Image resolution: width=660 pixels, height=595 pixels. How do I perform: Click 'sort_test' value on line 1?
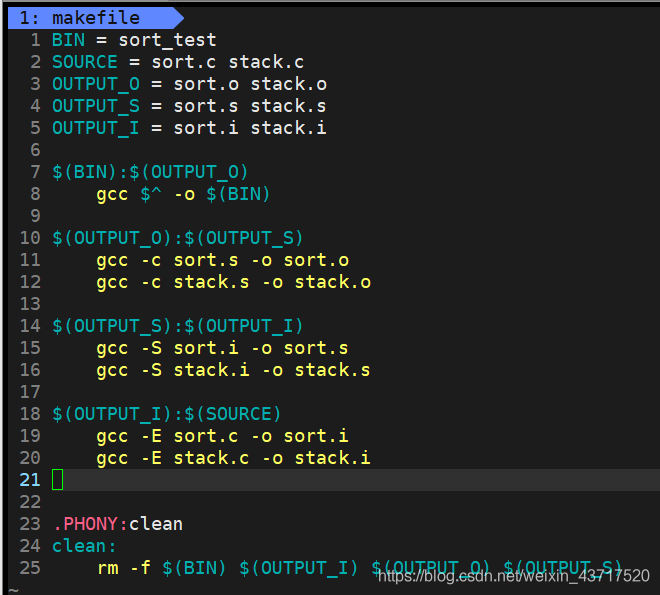point(168,40)
